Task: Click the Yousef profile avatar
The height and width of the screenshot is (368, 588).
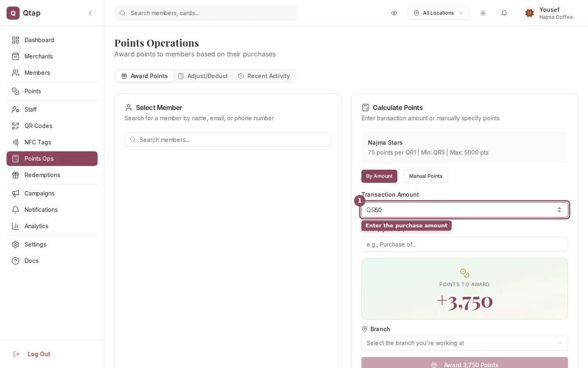Action: 530,13
